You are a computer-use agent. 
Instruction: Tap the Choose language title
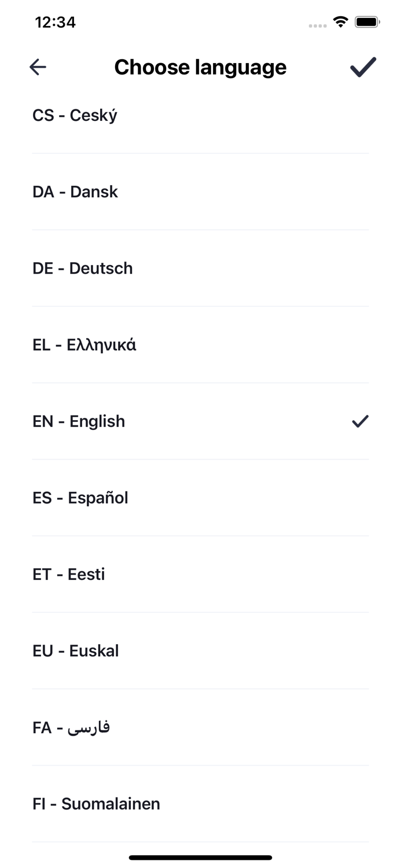click(x=200, y=67)
